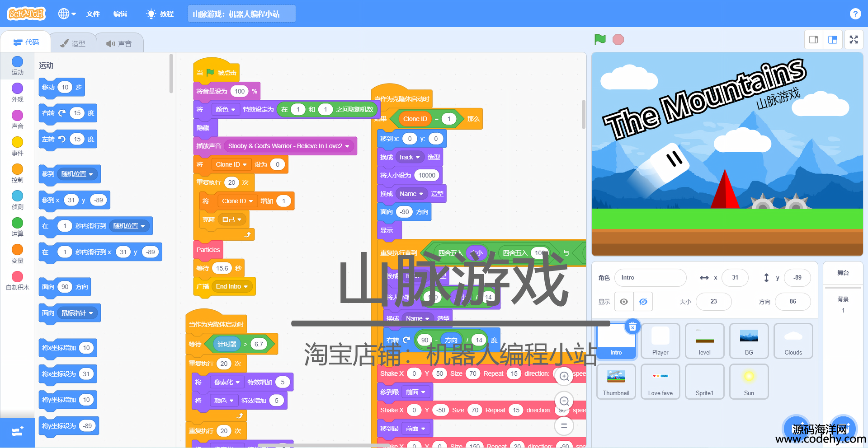Select the 变量 variables category

point(17,254)
